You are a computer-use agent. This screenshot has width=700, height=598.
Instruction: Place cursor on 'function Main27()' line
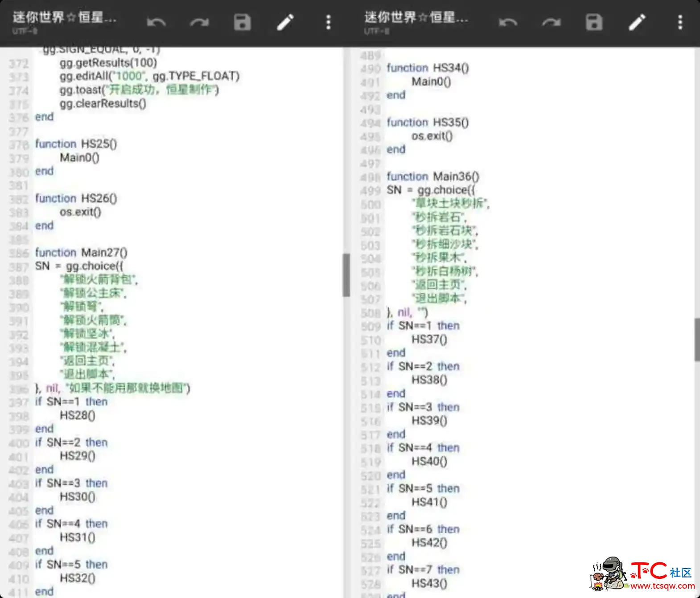pos(81,253)
